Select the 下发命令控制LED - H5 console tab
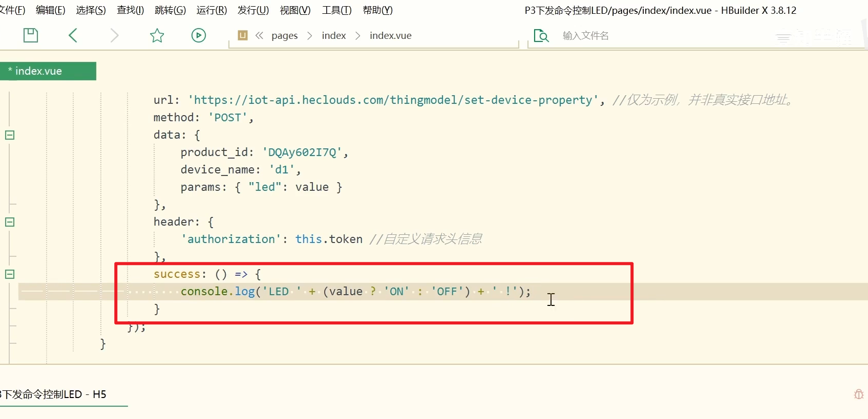This screenshot has width=868, height=419. (x=53, y=394)
